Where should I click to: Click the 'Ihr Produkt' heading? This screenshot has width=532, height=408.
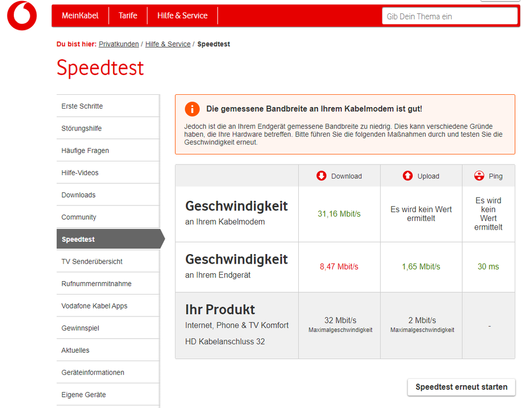tap(220, 309)
